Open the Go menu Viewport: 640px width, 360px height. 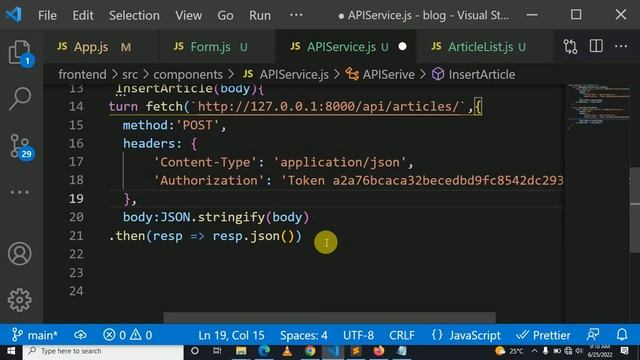click(225, 16)
